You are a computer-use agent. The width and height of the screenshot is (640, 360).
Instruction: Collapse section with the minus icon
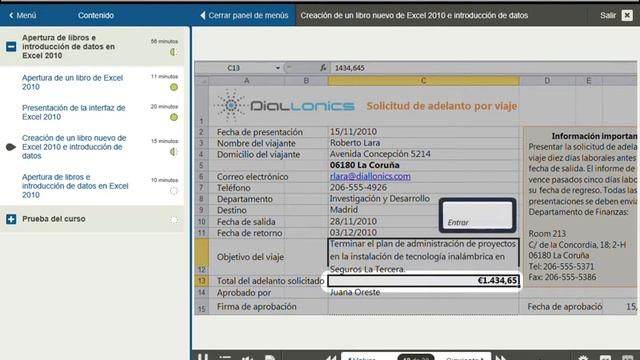(11, 46)
